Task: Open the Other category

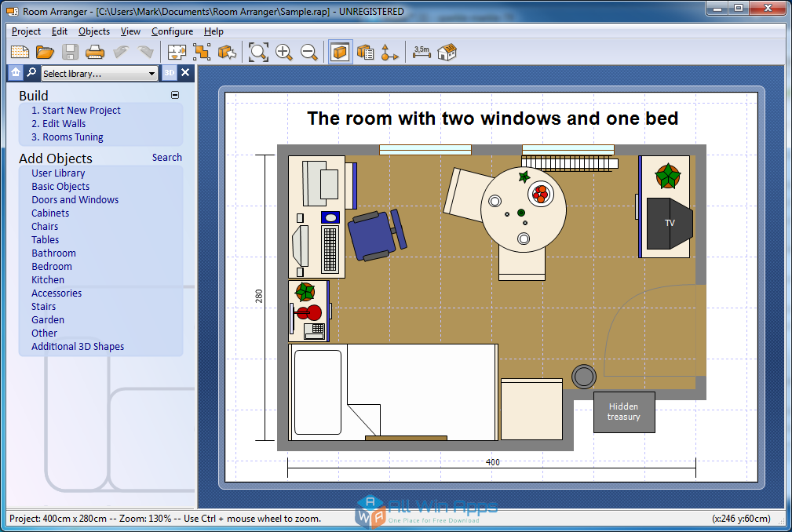Action: pyautogui.click(x=44, y=333)
